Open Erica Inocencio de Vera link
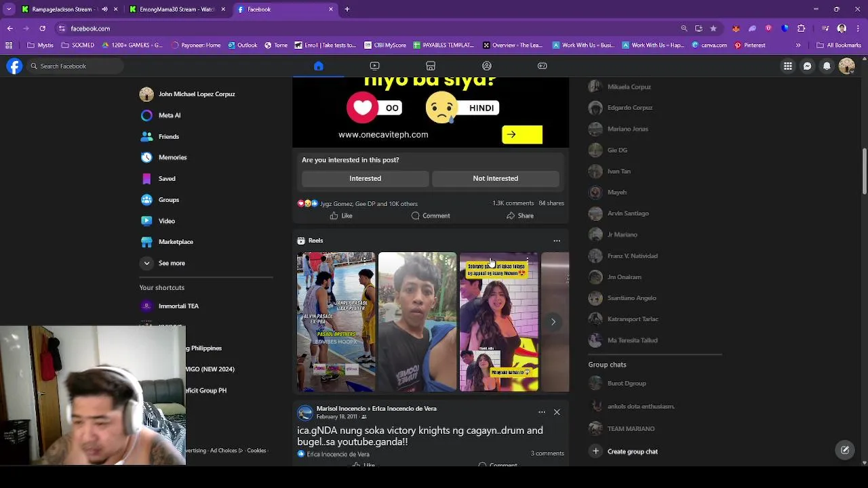 coord(404,409)
